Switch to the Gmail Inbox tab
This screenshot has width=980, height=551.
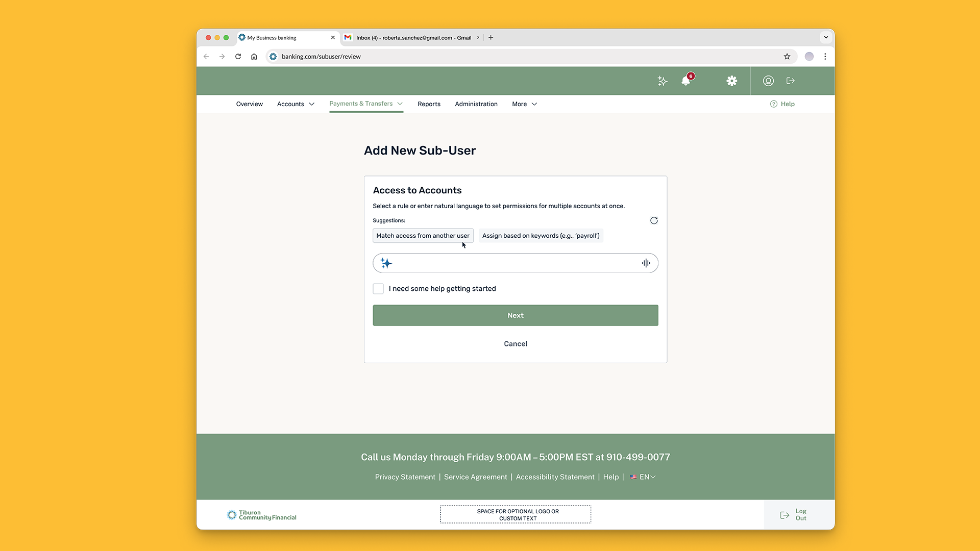click(412, 38)
